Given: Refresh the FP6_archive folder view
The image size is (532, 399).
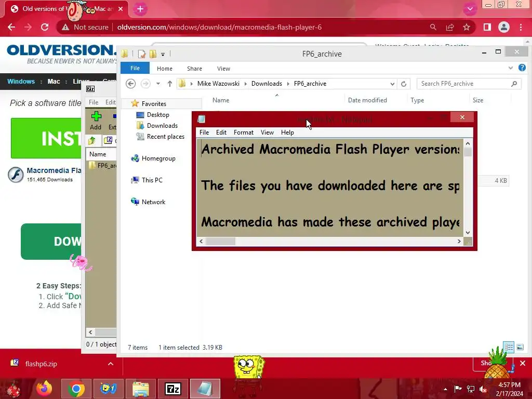Looking at the screenshot, I should 403,84.
